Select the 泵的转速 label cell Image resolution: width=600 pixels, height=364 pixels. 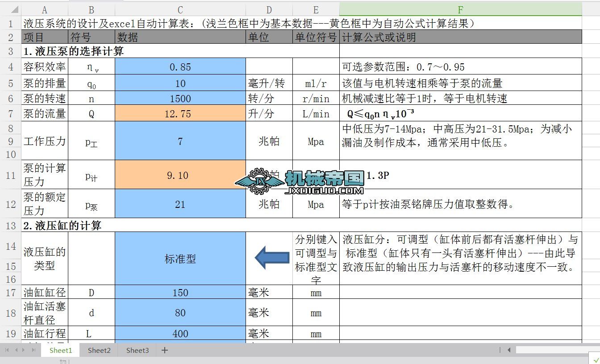pyautogui.click(x=44, y=98)
